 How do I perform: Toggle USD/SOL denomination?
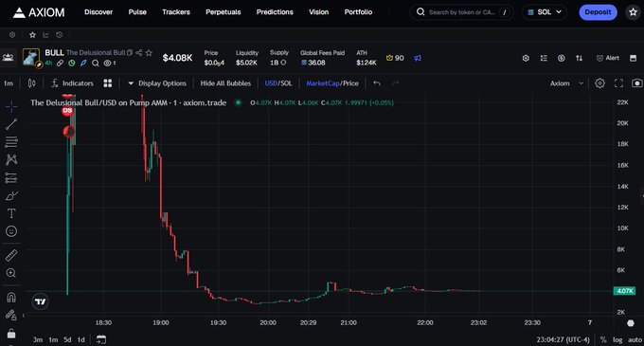(x=278, y=83)
